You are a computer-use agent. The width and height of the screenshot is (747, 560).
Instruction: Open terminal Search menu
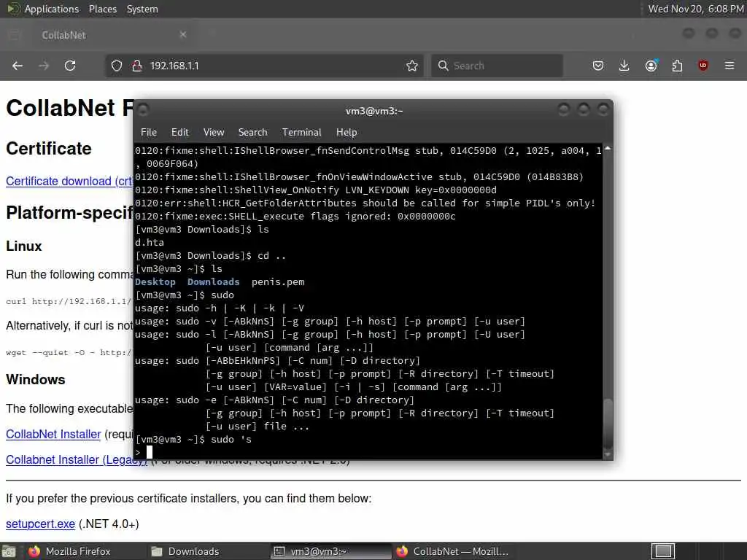tap(252, 133)
